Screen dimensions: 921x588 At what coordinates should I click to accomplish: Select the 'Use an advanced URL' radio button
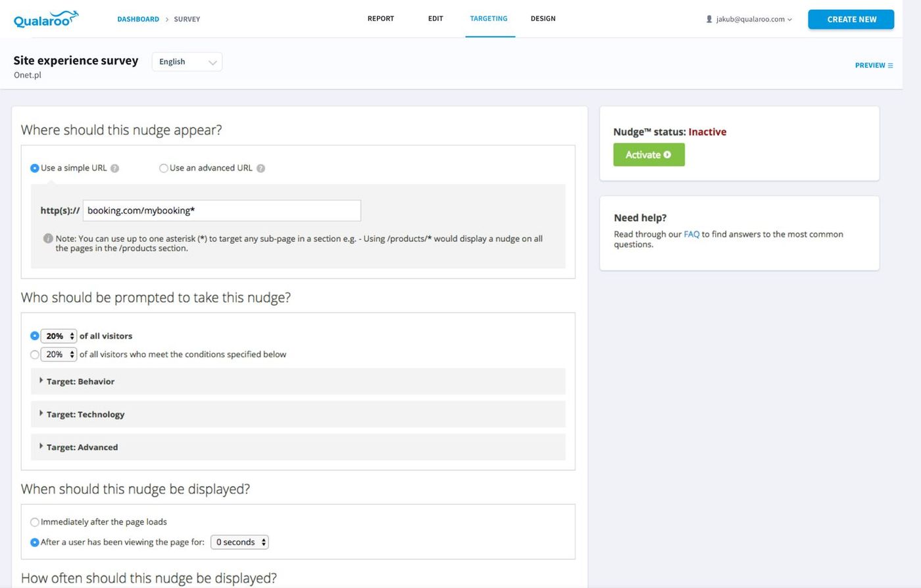164,168
